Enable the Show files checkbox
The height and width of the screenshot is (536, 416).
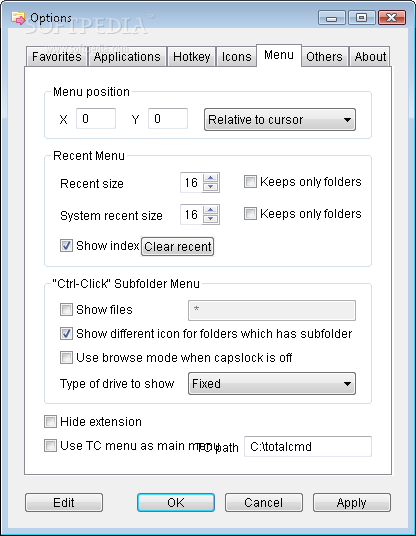(x=66, y=309)
